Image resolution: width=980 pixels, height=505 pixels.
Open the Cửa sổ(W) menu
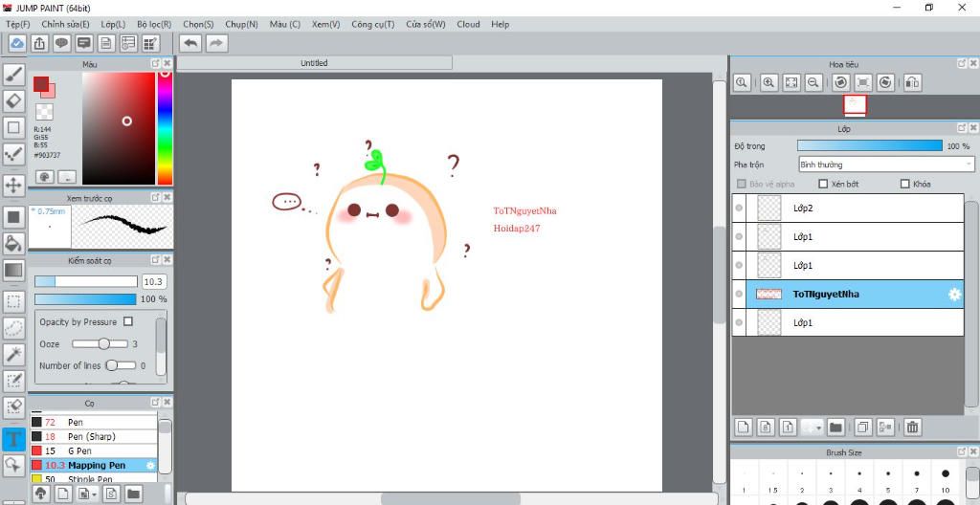426,24
